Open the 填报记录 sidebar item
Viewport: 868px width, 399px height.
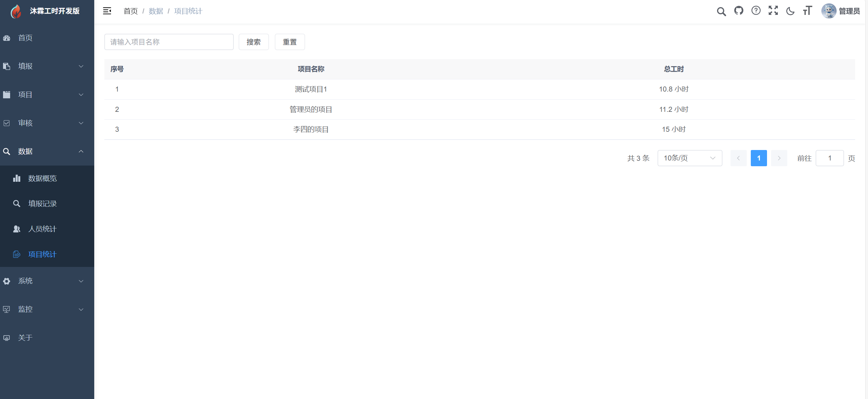tap(42, 203)
